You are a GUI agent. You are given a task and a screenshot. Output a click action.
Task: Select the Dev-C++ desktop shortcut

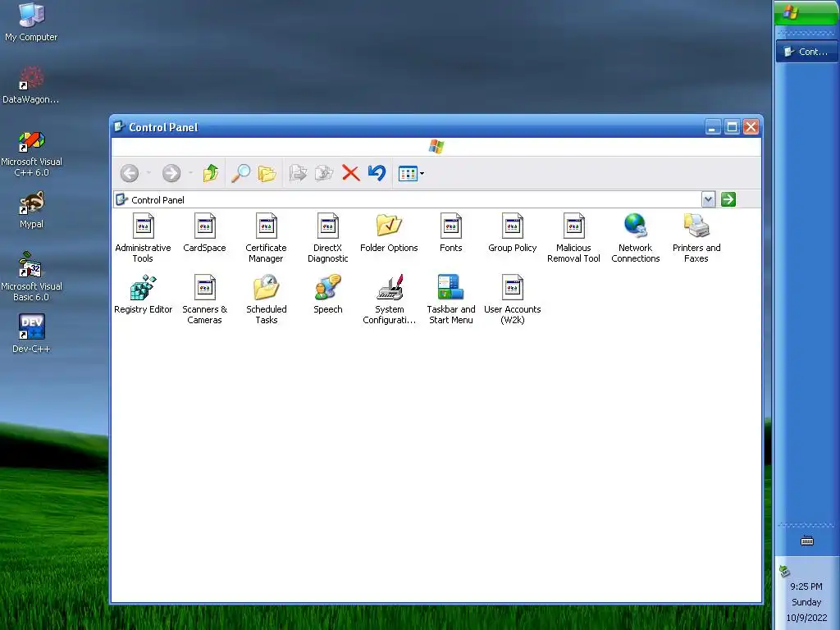(x=31, y=333)
